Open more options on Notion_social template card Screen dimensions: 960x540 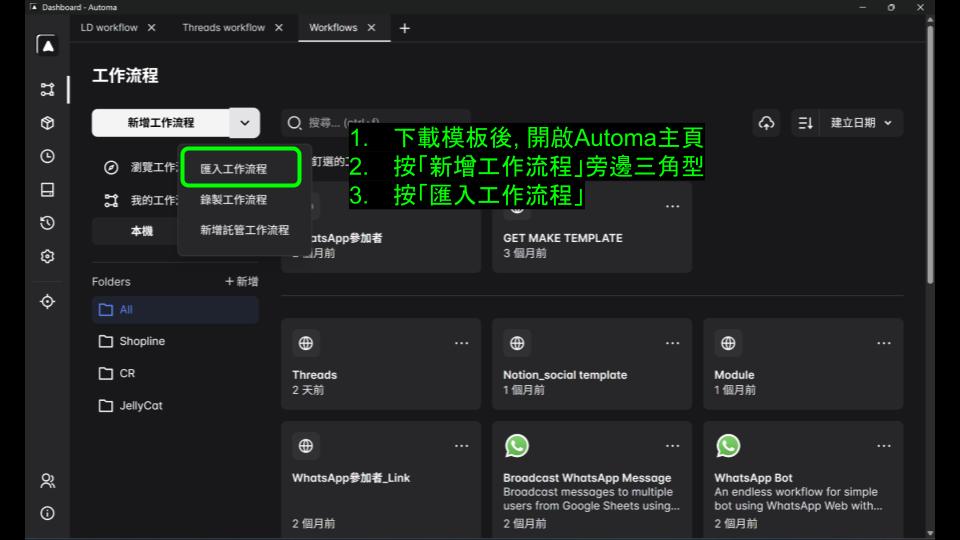(672, 343)
